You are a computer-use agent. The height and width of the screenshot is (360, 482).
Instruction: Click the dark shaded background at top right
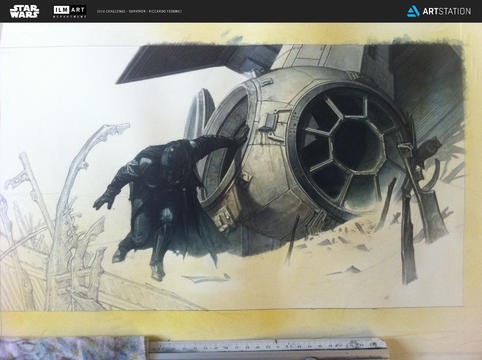coord(430,77)
